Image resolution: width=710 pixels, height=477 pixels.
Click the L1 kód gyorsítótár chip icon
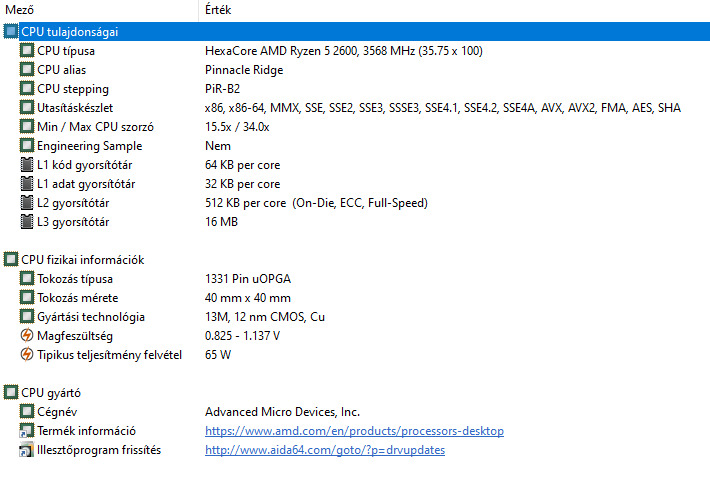pyautogui.click(x=27, y=165)
